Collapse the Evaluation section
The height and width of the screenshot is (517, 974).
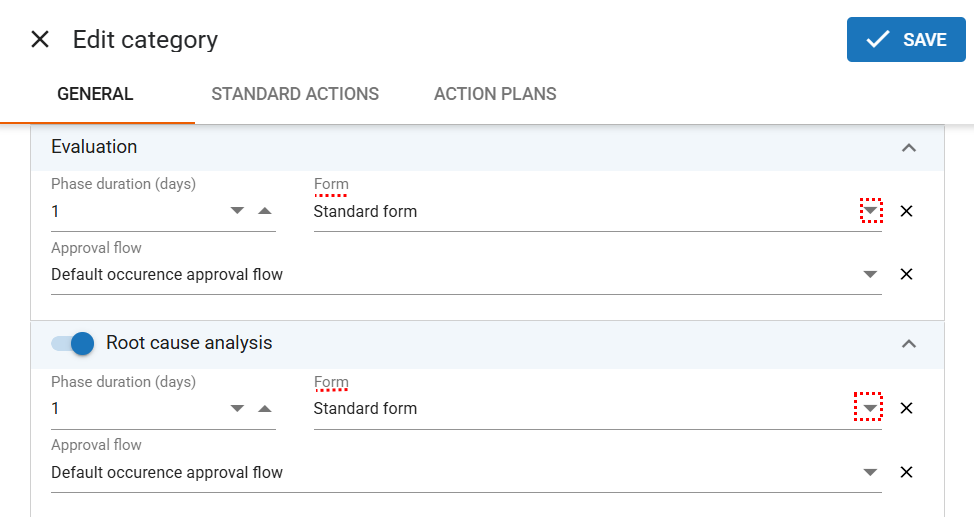tap(908, 148)
